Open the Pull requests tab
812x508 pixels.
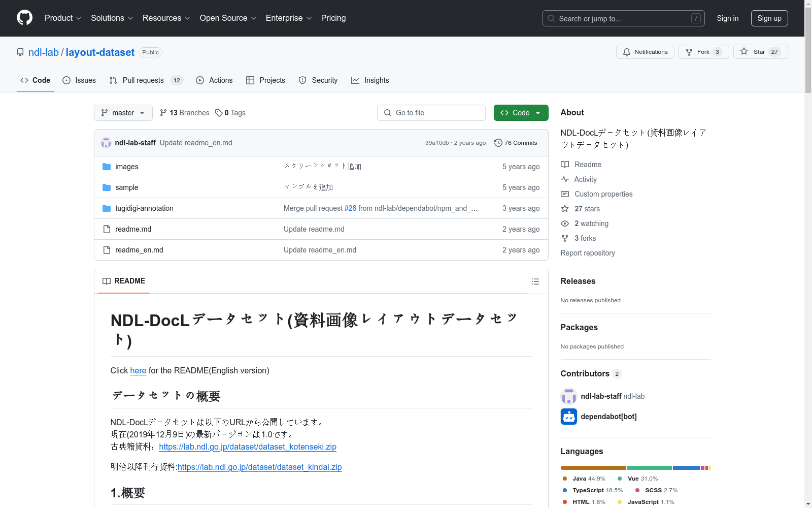coord(146,80)
